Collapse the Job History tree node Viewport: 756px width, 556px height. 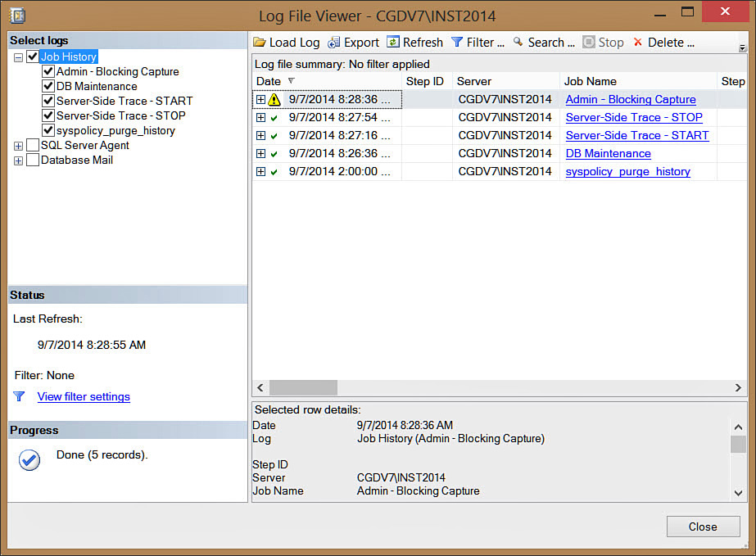[x=18, y=58]
